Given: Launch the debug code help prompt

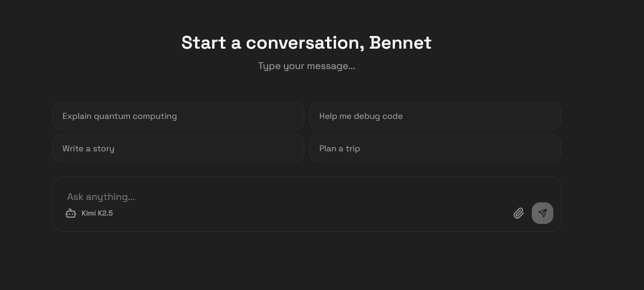Looking at the screenshot, I should click(435, 116).
